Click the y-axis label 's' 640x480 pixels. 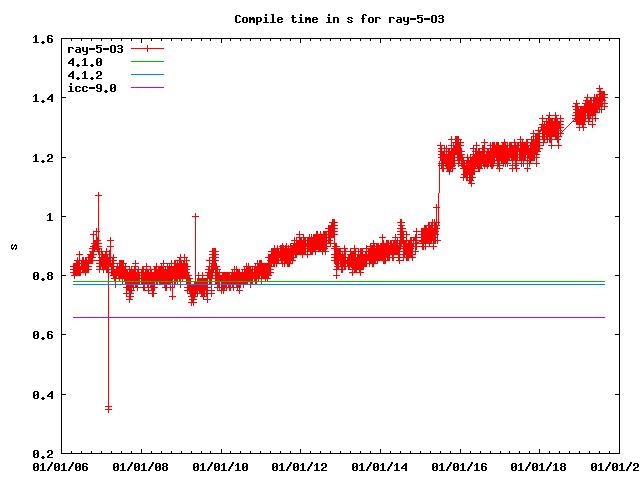(x=12, y=246)
